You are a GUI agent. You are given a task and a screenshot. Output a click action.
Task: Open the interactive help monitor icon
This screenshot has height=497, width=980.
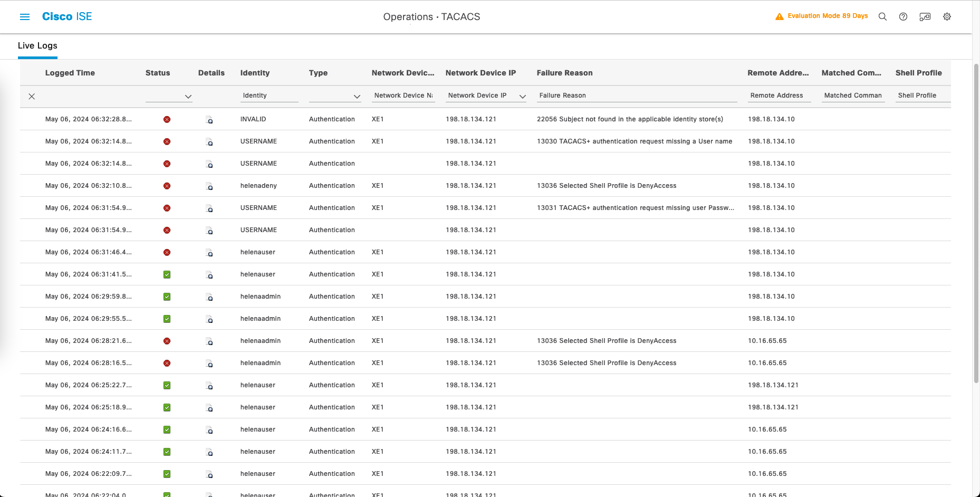click(925, 17)
